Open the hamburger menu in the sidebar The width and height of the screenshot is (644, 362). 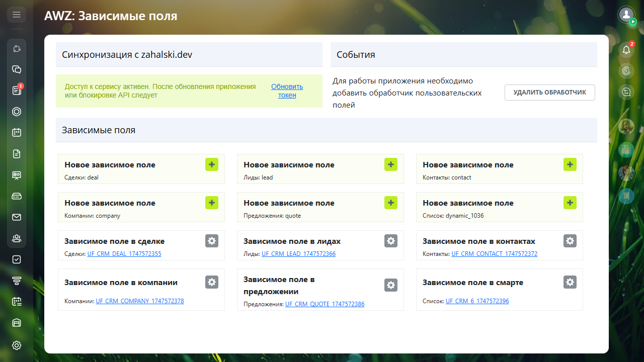pos(17,15)
